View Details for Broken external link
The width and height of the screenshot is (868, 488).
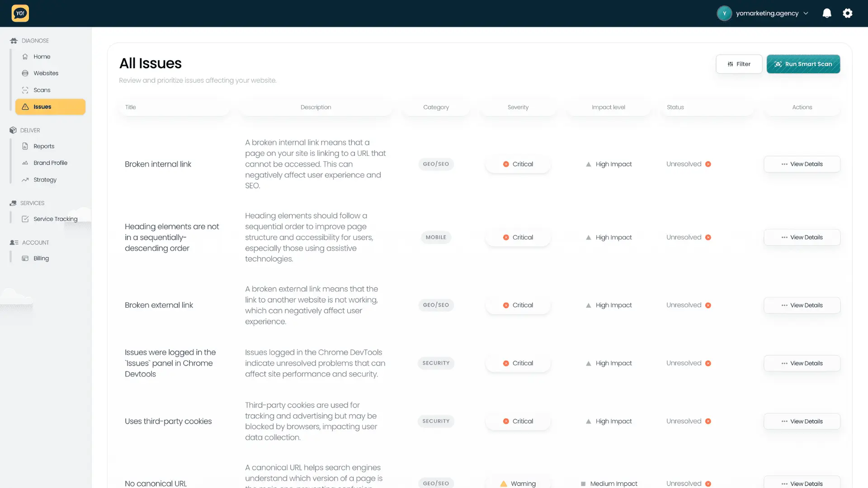[x=802, y=305]
